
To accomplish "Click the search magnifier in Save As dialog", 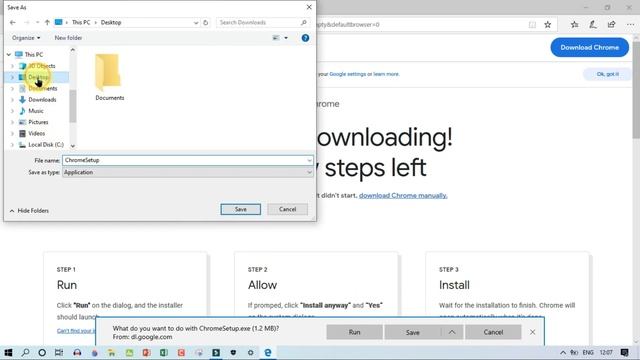I will click(304, 22).
